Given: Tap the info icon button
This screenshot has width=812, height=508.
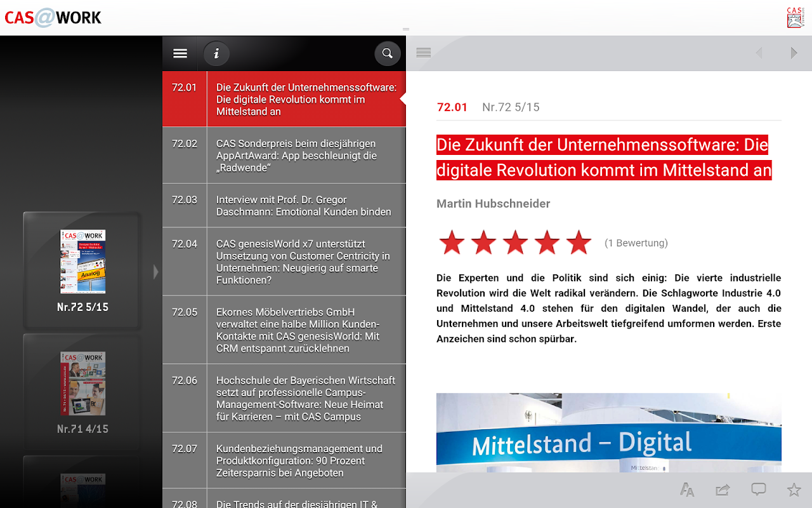Looking at the screenshot, I should (x=216, y=53).
